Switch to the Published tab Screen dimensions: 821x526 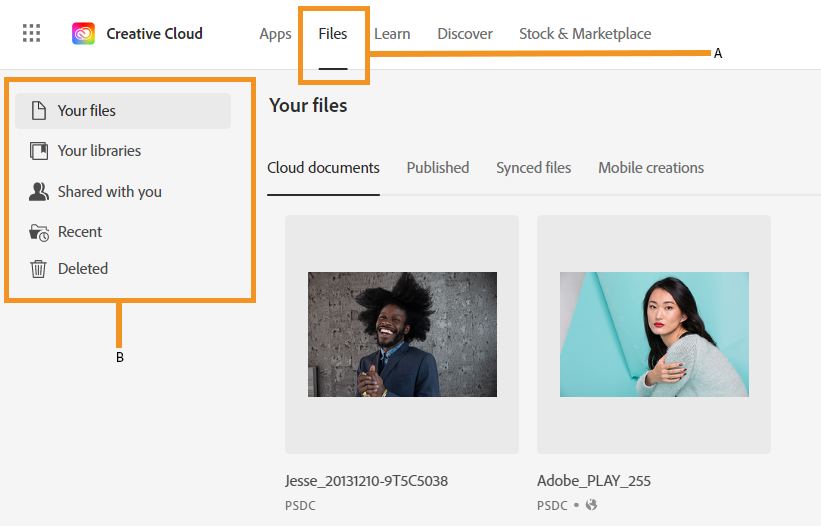438,168
